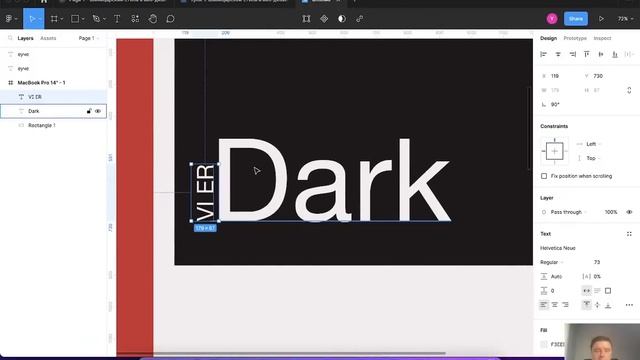
Task: Open distribute spacing more options dropdown
Action: (x=630, y=54)
